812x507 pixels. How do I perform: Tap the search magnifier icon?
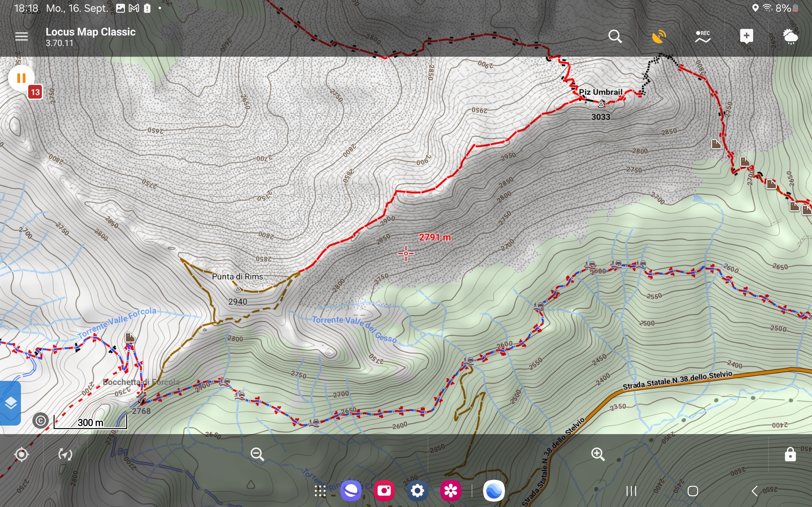click(615, 36)
